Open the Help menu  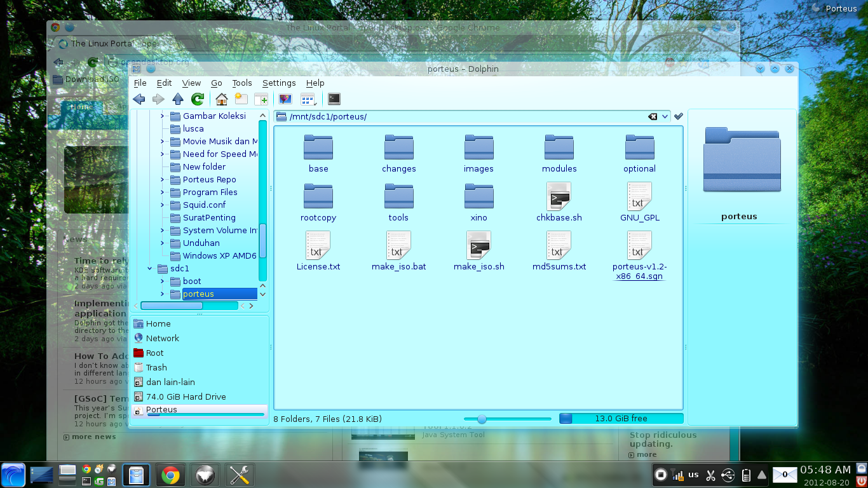[315, 83]
